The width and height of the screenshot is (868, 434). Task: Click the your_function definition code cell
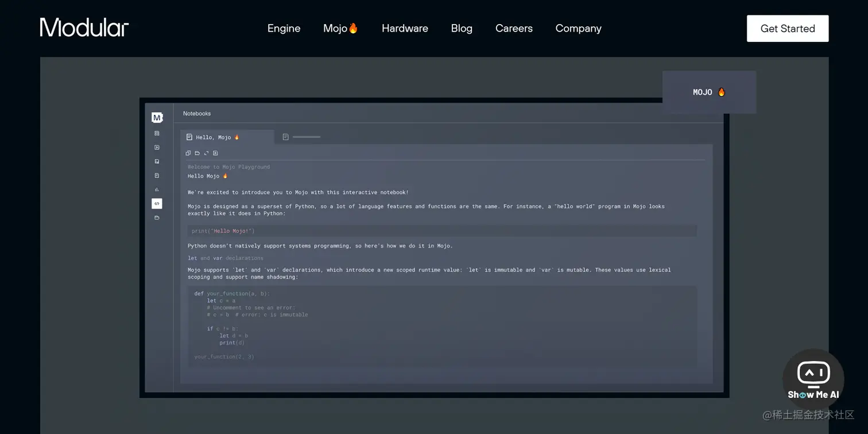click(x=442, y=325)
